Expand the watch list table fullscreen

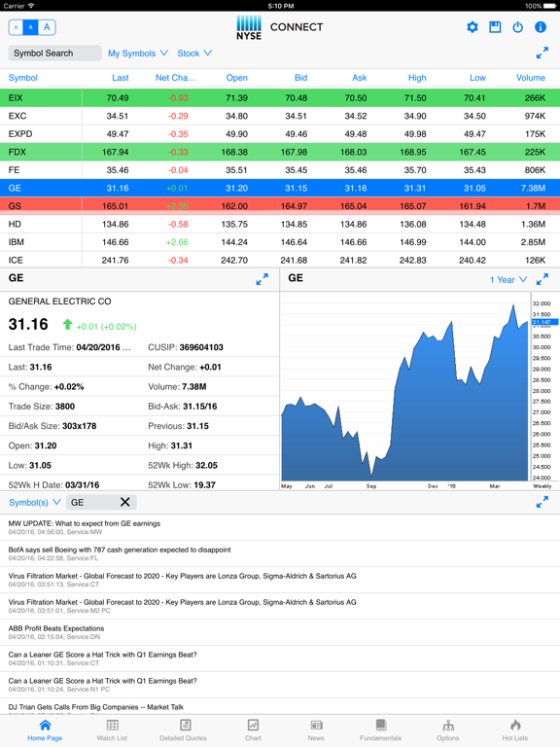542,53
